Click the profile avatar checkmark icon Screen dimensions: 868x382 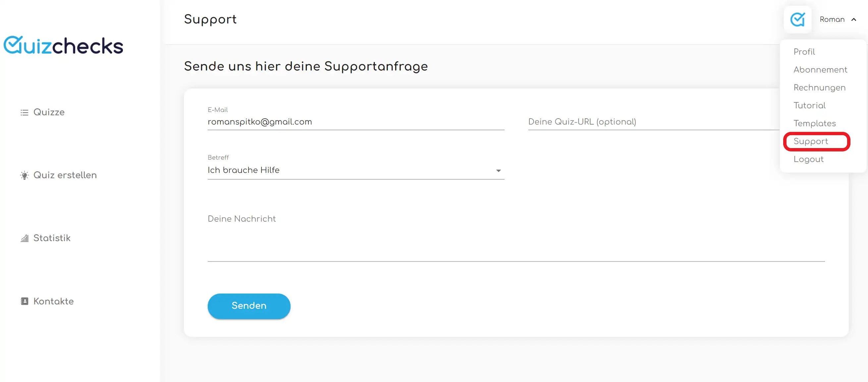click(797, 19)
